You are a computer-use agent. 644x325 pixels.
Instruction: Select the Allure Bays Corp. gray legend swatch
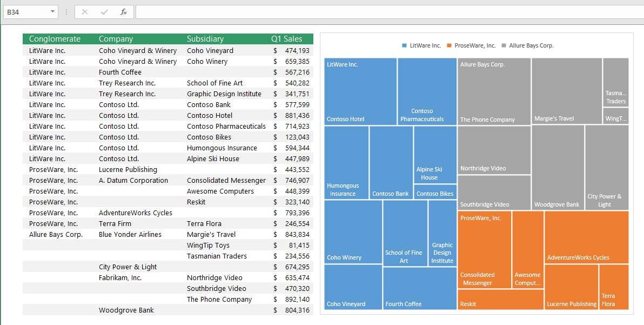coord(504,45)
